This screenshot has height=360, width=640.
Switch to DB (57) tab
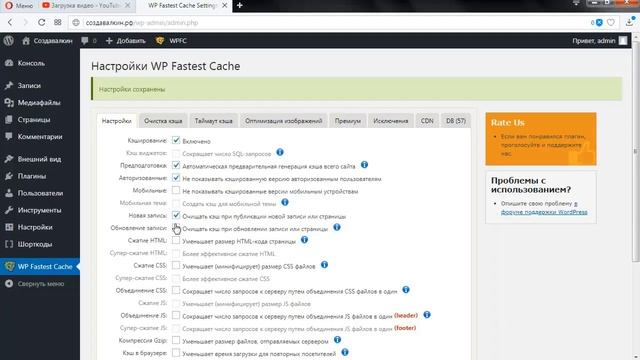(456, 121)
